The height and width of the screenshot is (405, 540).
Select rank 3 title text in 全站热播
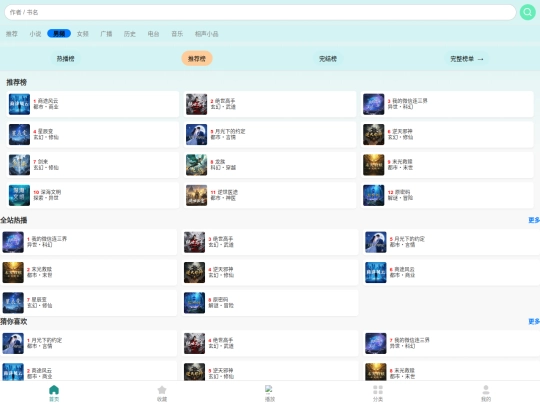click(223, 239)
